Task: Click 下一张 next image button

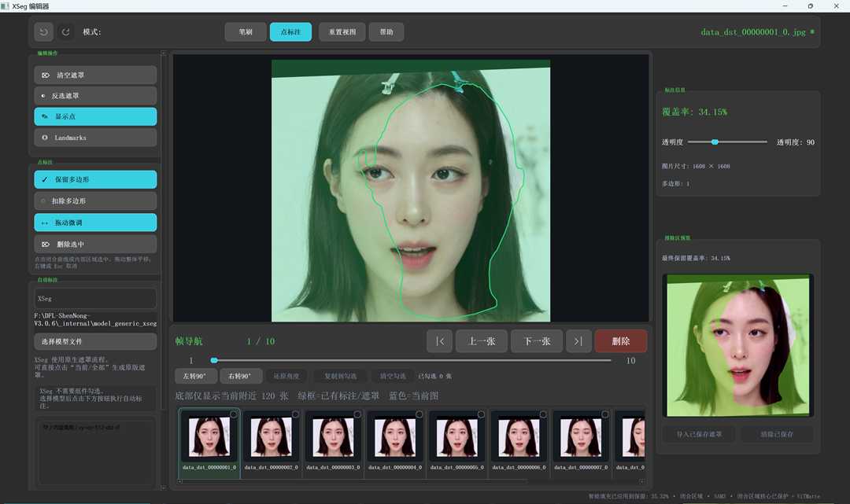Action: tap(537, 341)
